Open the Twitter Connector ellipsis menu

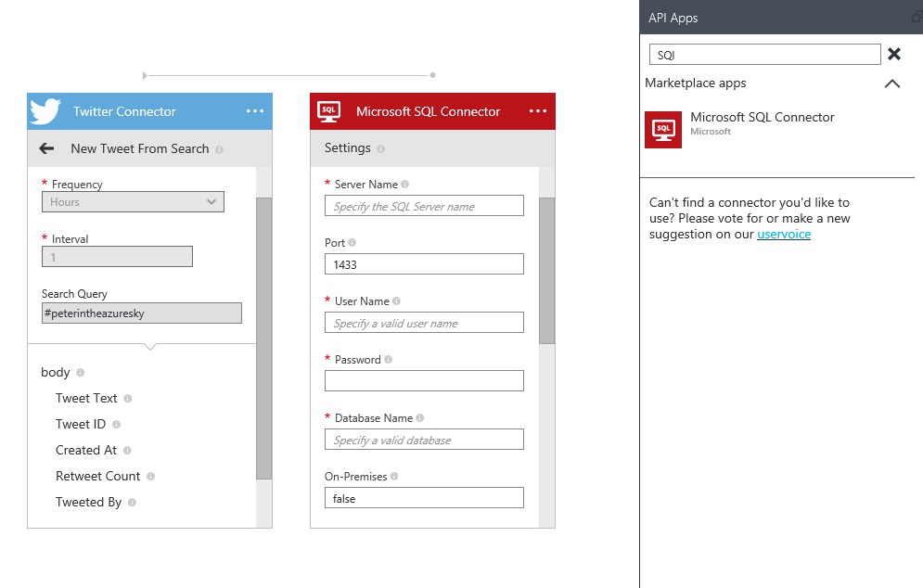coord(255,111)
